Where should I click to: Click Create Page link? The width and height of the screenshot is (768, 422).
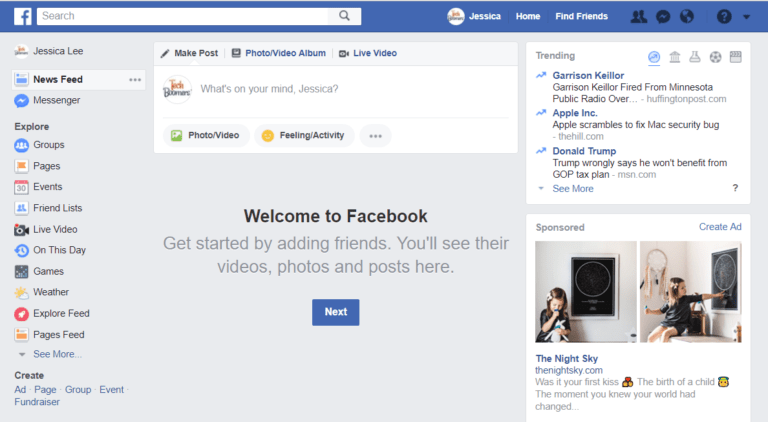click(x=45, y=390)
